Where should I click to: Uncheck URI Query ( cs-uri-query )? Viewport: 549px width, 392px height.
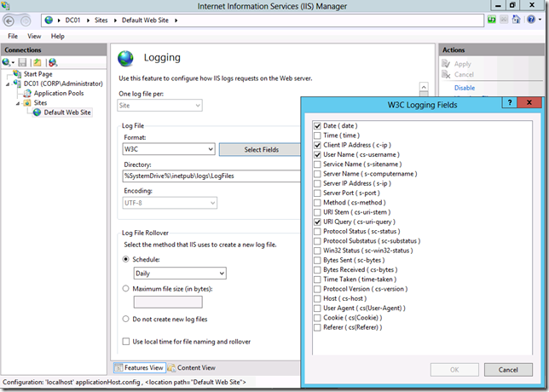(x=317, y=222)
